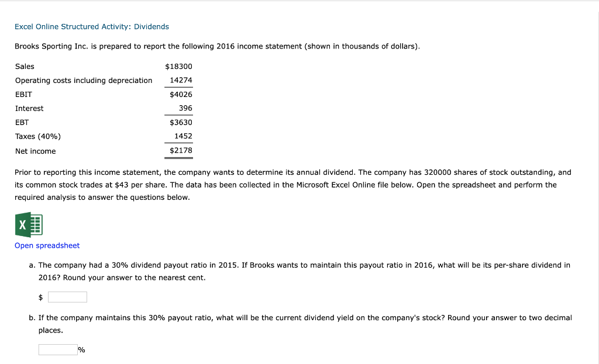Screen dimensions: 599x364
Task: Click the question a prompt text
Action: [292, 265]
